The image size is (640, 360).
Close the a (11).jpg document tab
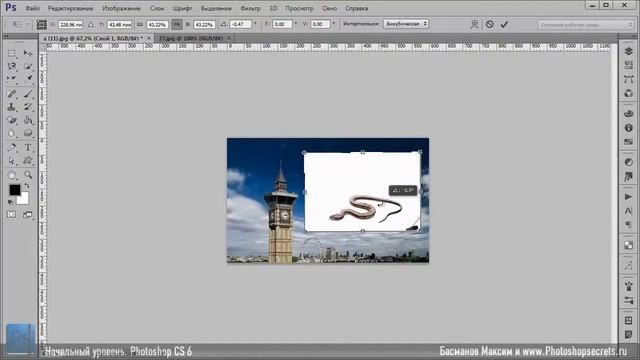[149, 38]
